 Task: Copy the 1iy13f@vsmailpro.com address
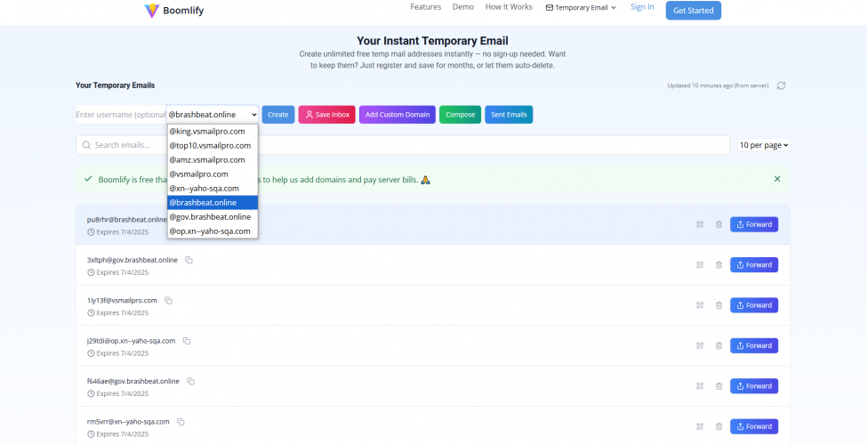click(x=168, y=301)
